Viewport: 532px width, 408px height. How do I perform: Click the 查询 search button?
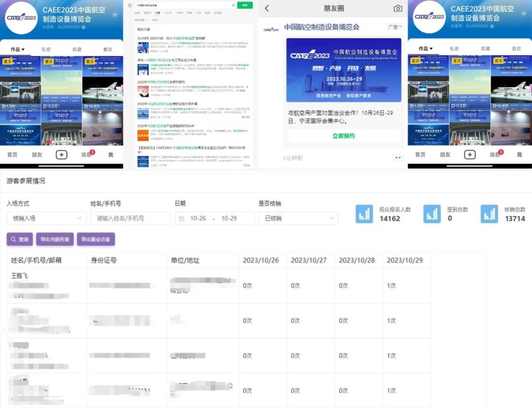click(x=20, y=239)
